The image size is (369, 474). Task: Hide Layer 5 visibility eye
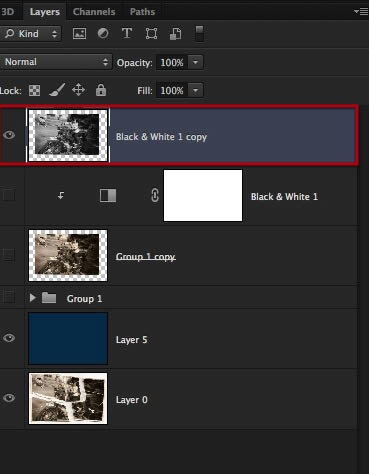click(9, 338)
